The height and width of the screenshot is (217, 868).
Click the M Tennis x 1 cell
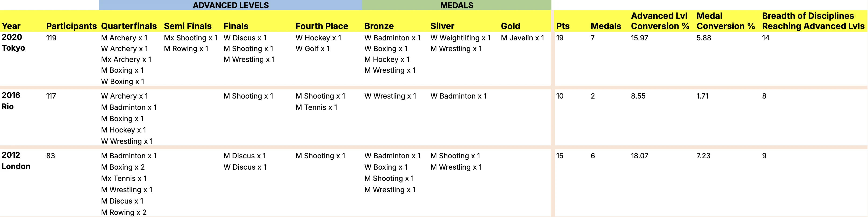click(x=316, y=107)
